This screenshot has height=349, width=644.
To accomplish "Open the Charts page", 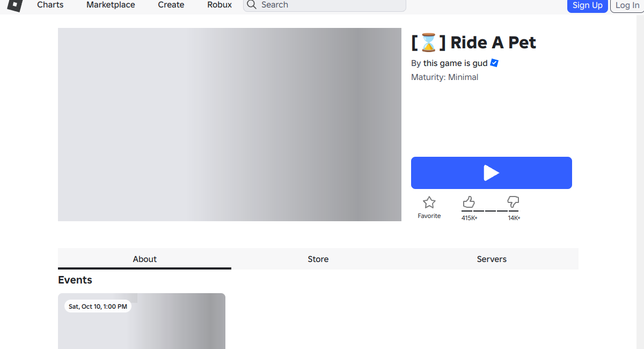I will click(x=50, y=5).
